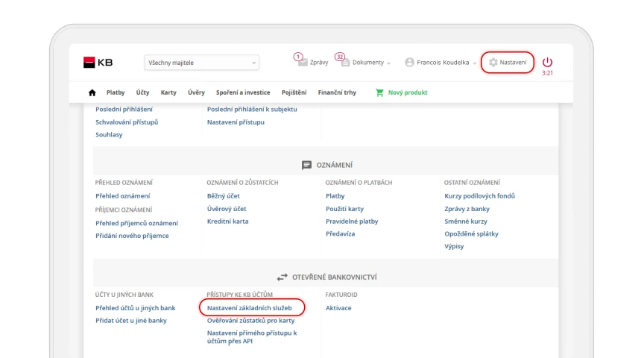The height and width of the screenshot is (358, 644).
Task: Expand the Francois Koudelka user menu
Action: click(474, 63)
